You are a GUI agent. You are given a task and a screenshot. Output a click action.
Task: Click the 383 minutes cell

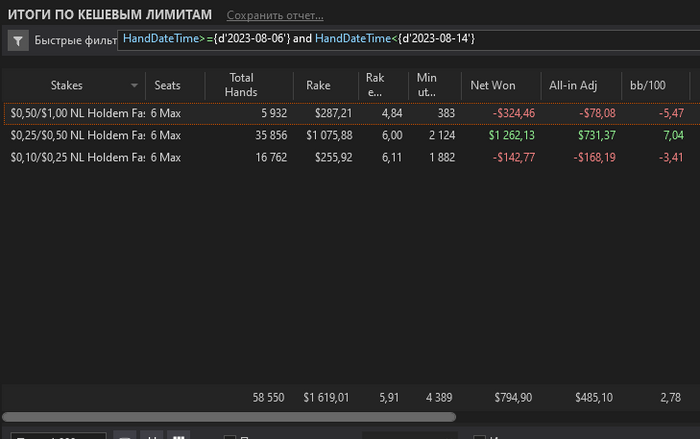tap(446, 113)
